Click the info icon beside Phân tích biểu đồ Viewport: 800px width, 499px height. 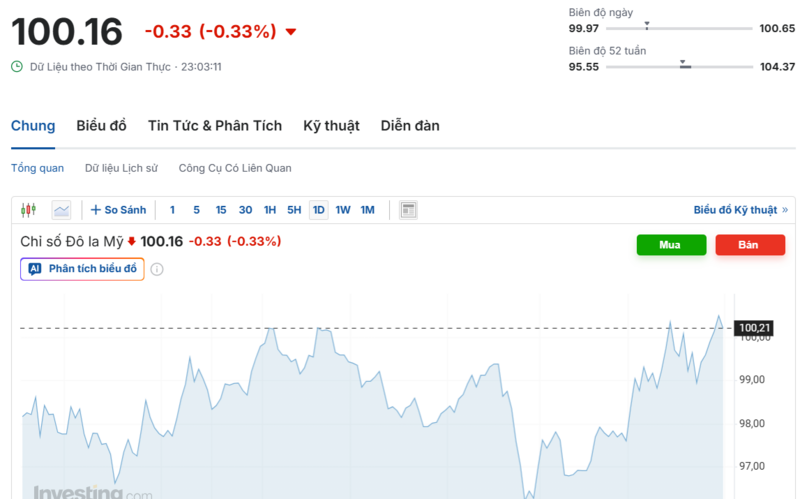click(157, 269)
